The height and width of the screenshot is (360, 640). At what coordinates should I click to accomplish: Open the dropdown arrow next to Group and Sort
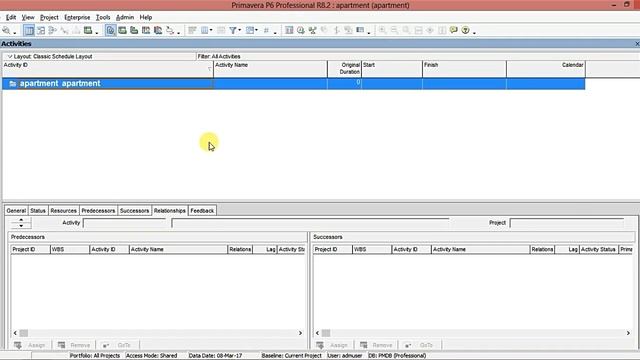click(x=256, y=30)
